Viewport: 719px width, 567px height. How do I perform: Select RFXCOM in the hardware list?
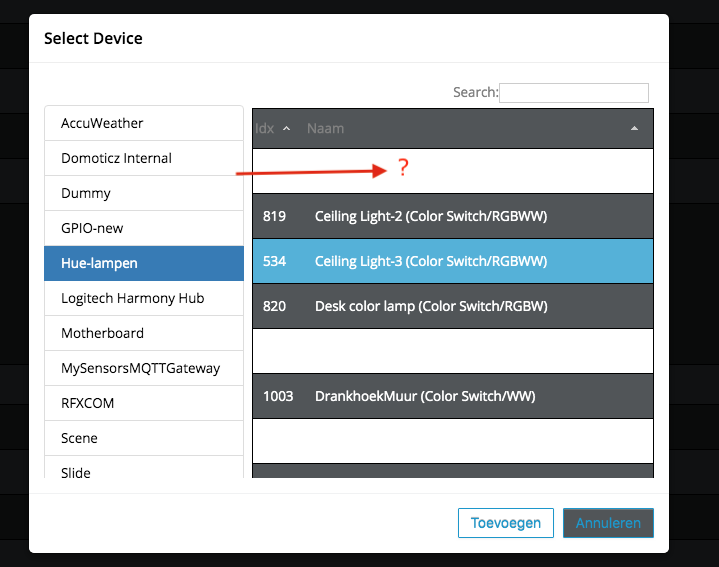(x=144, y=403)
